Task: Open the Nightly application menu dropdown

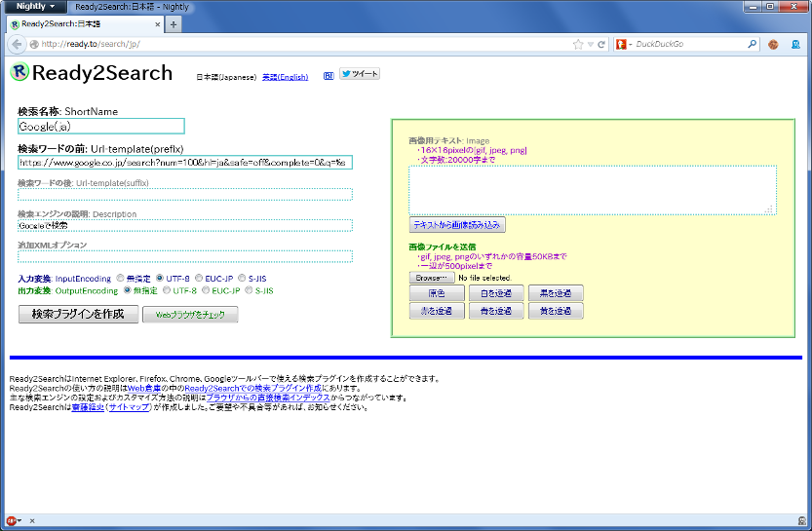Action: (x=35, y=7)
